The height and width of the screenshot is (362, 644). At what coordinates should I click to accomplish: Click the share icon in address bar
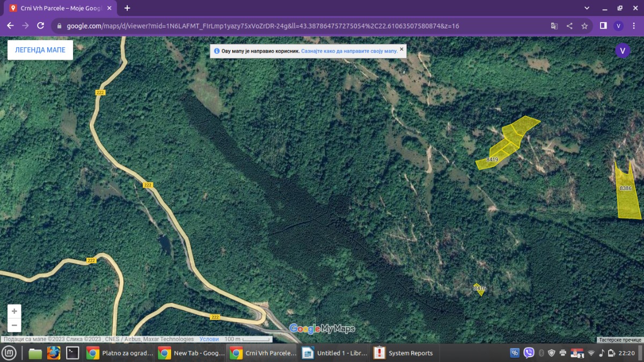tap(569, 26)
